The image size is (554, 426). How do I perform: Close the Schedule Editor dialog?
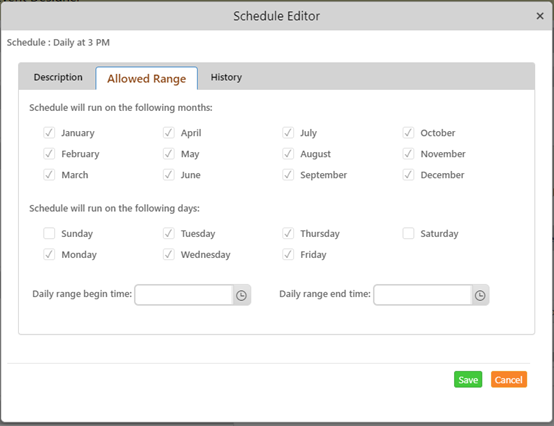pos(540,16)
